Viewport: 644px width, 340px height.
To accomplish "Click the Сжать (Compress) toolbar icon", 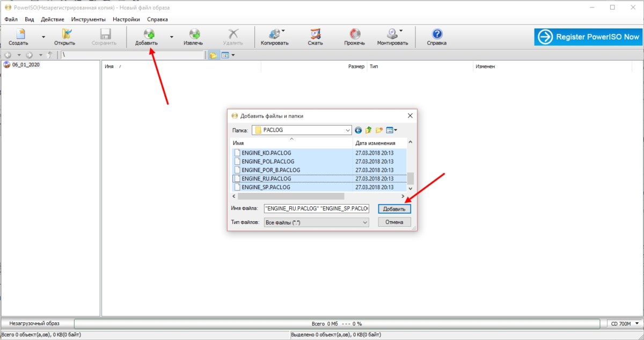I will point(315,34).
